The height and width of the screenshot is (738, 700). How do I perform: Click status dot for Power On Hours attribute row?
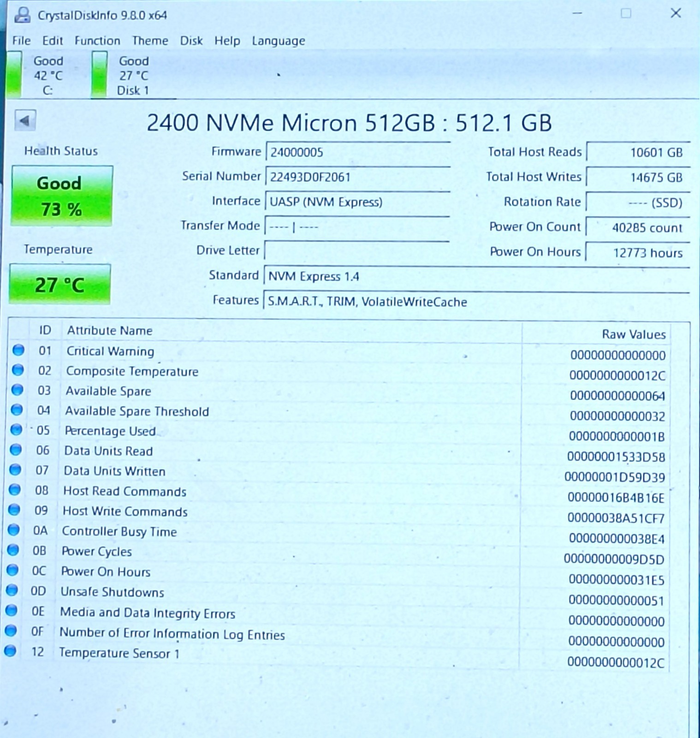point(13,570)
